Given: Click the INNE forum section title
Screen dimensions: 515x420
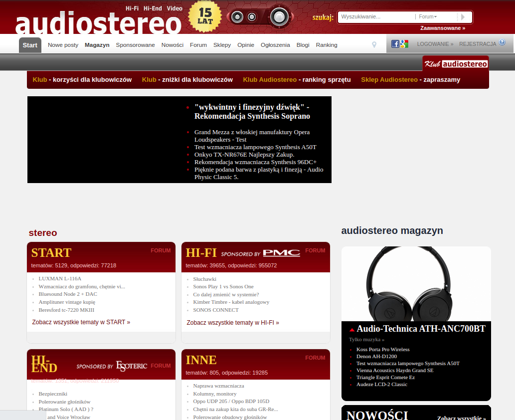Looking at the screenshot, I should click(x=201, y=360).
